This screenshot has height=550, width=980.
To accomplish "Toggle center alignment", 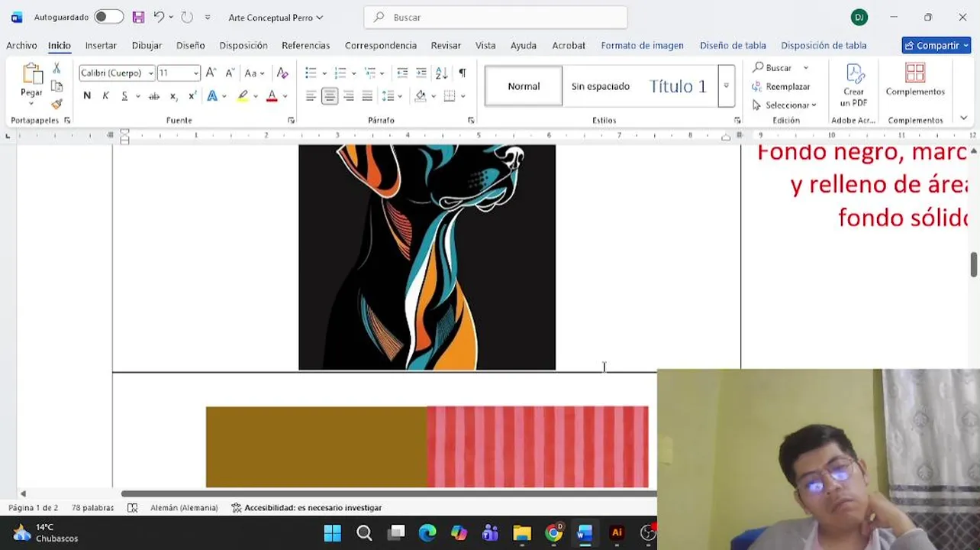I will (330, 96).
